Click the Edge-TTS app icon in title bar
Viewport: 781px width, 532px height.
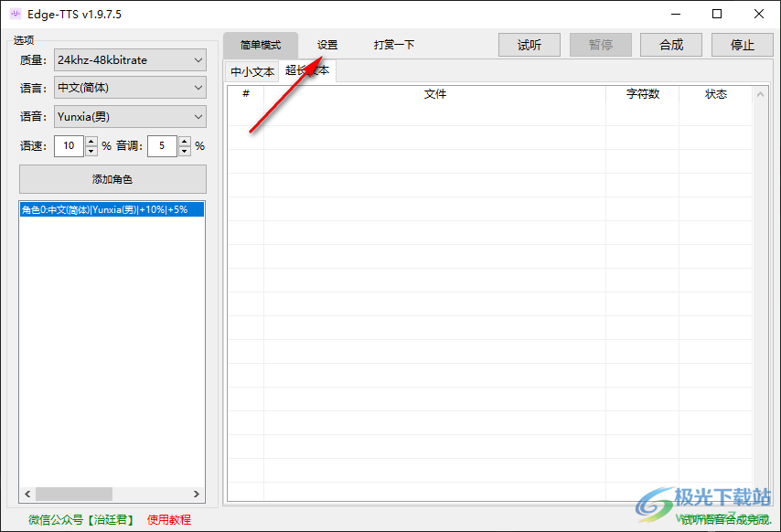coord(16,14)
